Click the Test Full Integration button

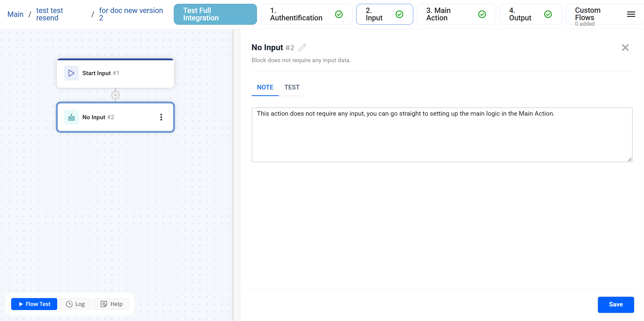click(215, 14)
